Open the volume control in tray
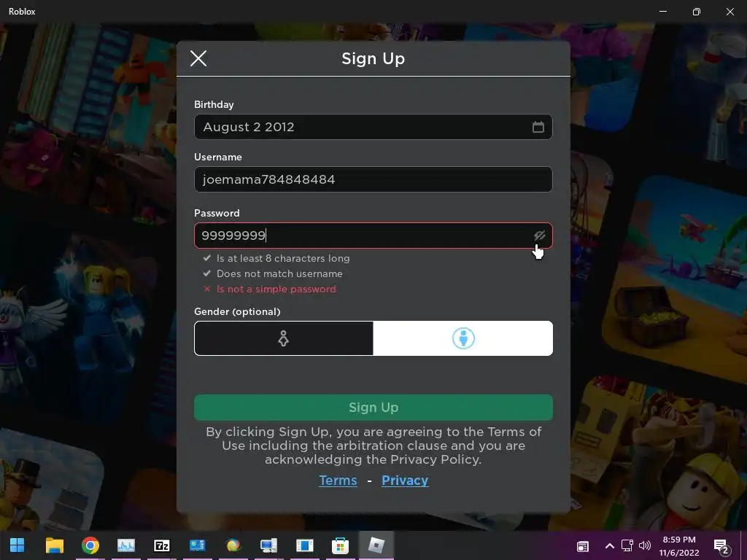This screenshot has width=747, height=560. pyautogui.click(x=645, y=545)
